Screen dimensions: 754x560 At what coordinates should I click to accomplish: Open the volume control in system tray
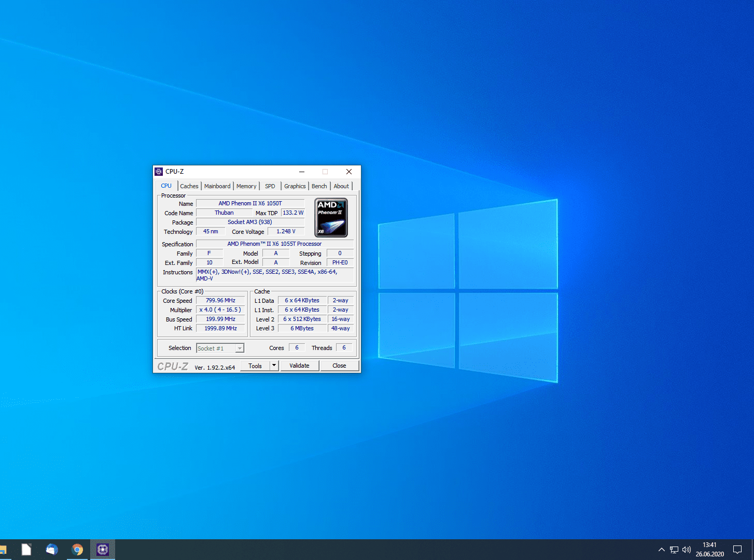pos(687,550)
